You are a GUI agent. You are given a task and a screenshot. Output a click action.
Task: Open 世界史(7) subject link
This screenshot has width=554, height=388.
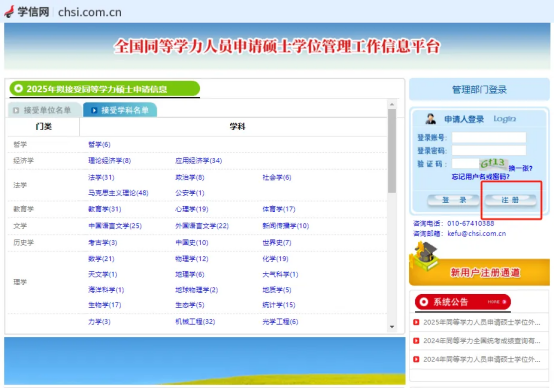tap(277, 243)
